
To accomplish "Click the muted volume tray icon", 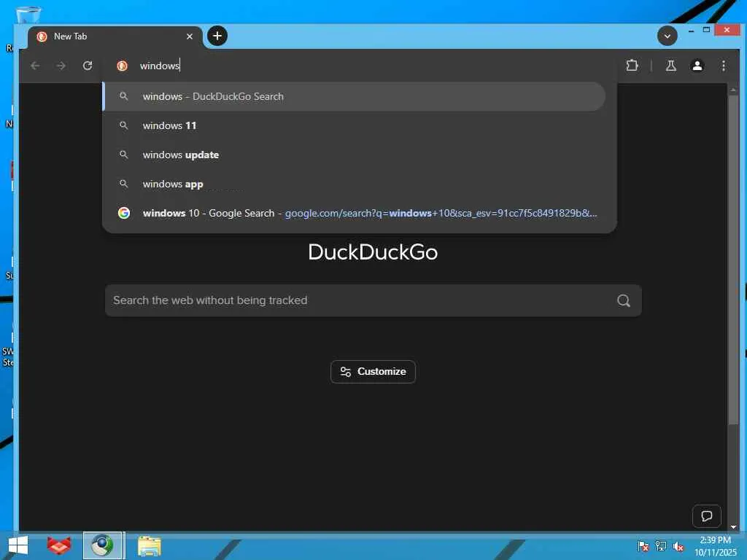I will 678,546.
